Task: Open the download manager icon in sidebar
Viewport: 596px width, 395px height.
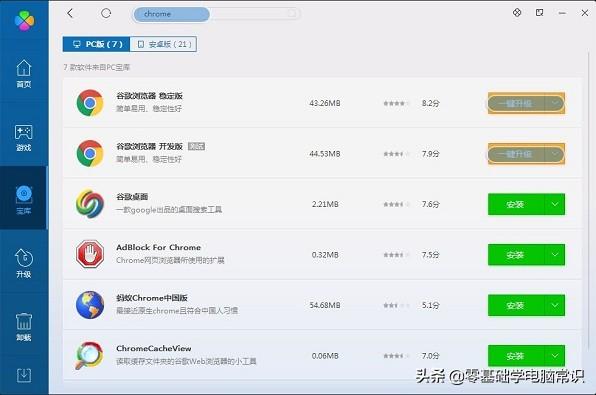Action: tap(24, 375)
